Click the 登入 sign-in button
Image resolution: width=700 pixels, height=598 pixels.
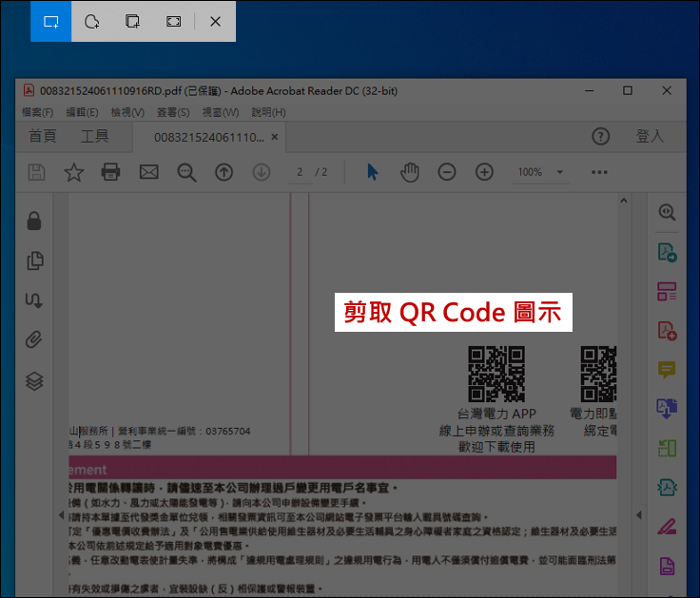point(650,136)
